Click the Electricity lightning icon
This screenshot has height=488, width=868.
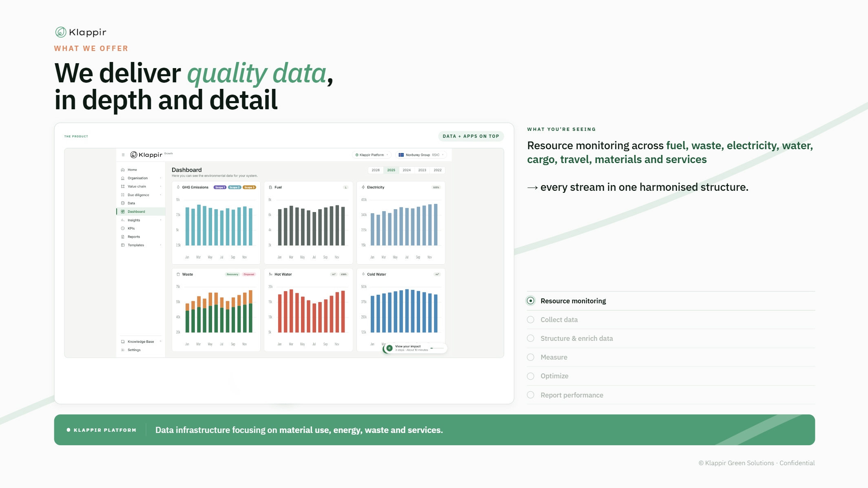[363, 187]
